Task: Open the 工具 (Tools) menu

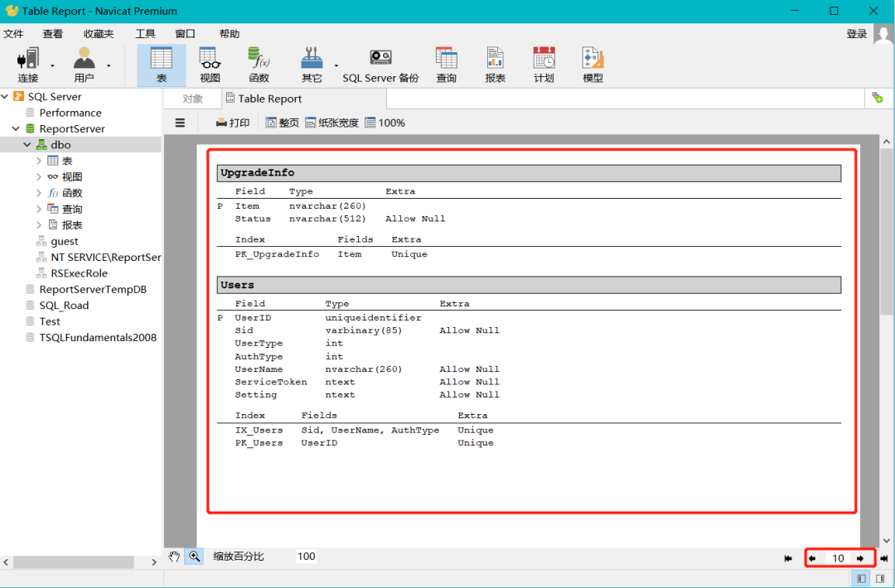Action: 145,34
